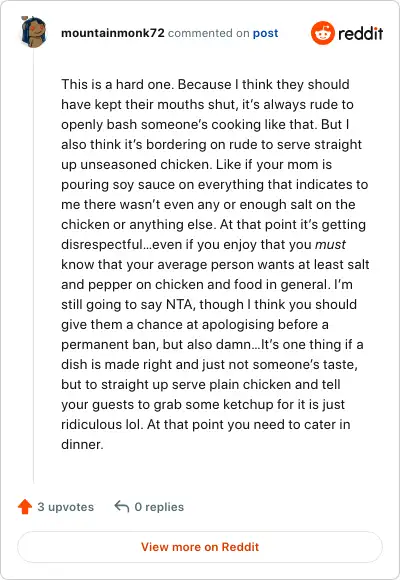Click the orange Reddit Snoo logo

[x=323, y=33]
